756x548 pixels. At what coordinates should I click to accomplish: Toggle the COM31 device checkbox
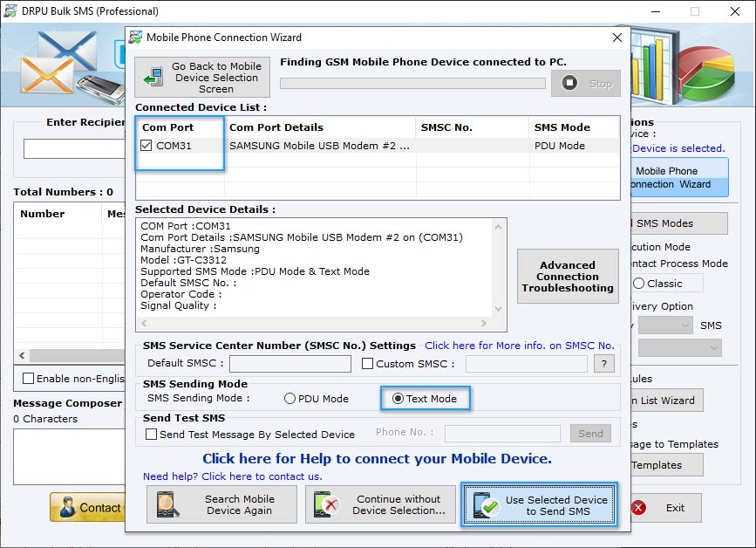146,145
